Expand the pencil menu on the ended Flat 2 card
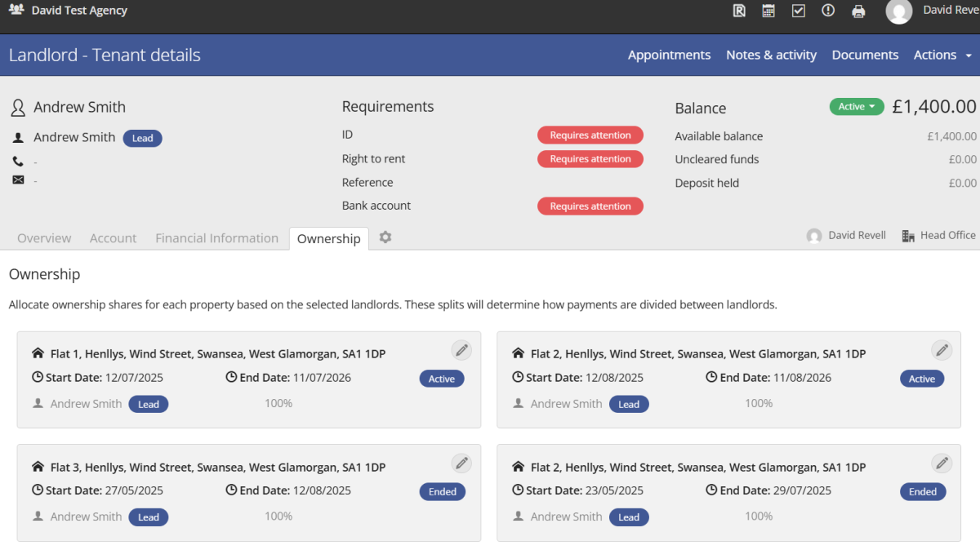Screen dimensions: 980x550 point(942,463)
